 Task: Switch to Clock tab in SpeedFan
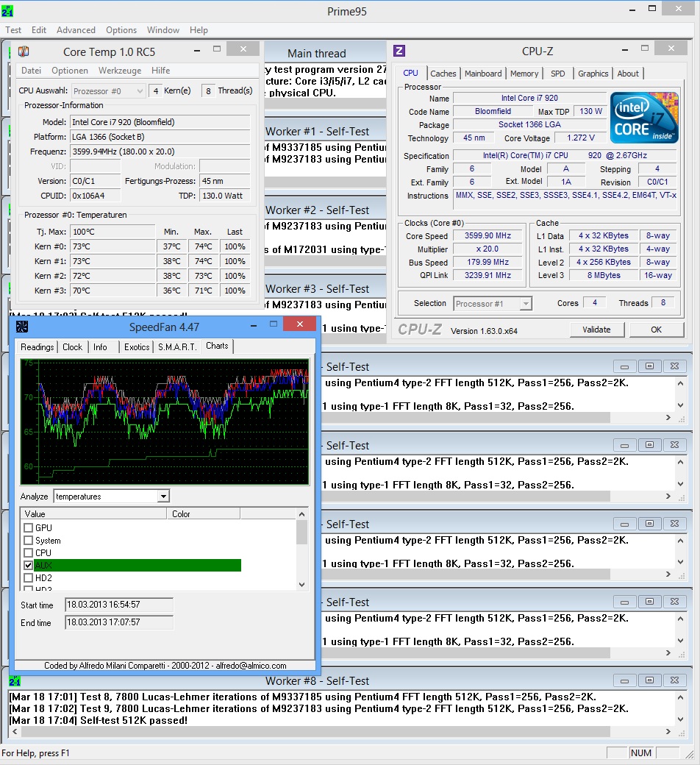tap(72, 346)
